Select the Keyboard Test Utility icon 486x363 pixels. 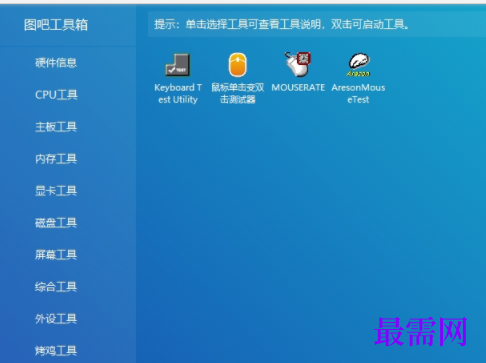tap(178, 65)
